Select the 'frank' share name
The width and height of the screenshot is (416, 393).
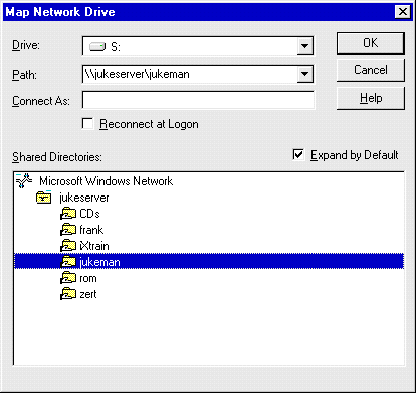[91, 230]
